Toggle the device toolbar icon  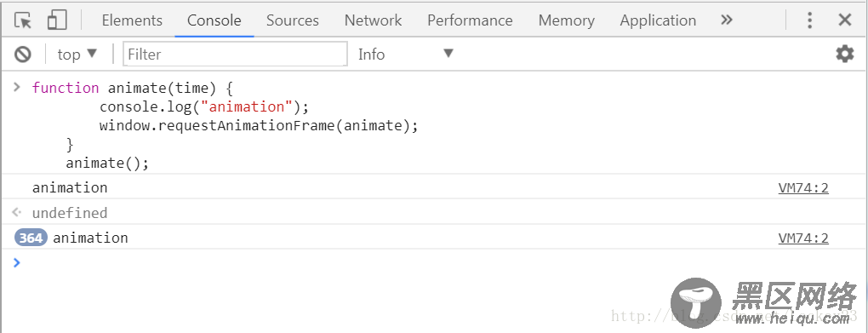pos(57,20)
